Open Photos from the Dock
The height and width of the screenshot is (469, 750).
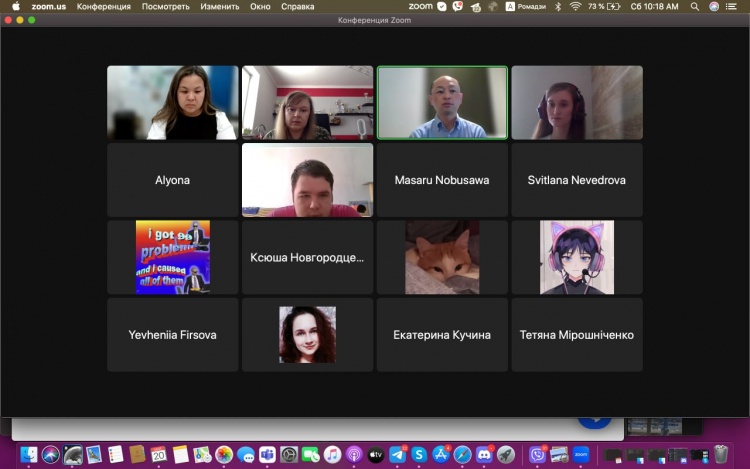(x=224, y=455)
